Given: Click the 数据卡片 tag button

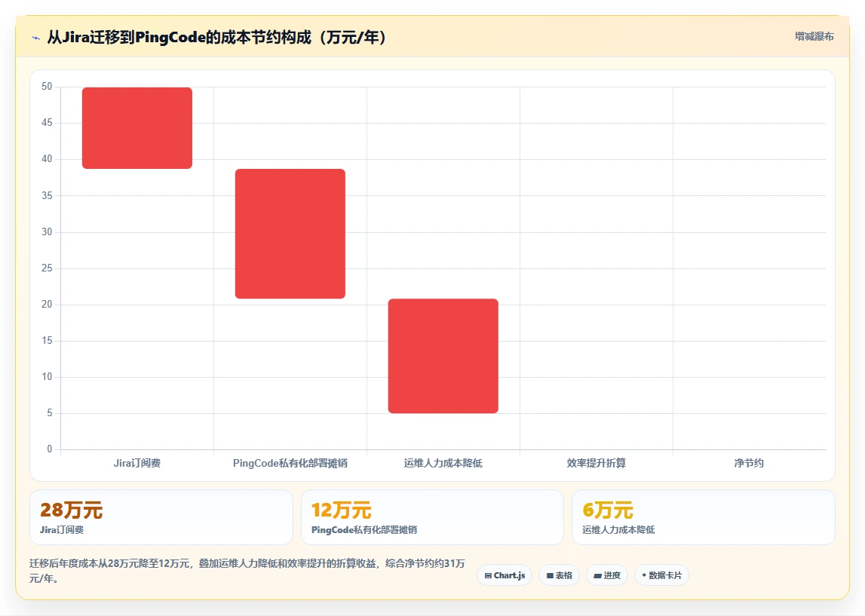Looking at the screenshot, I should tap(661, 575).
